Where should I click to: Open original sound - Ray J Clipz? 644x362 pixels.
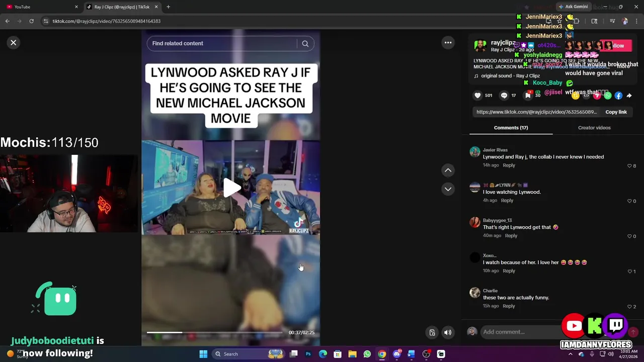[x=510, y=76]
